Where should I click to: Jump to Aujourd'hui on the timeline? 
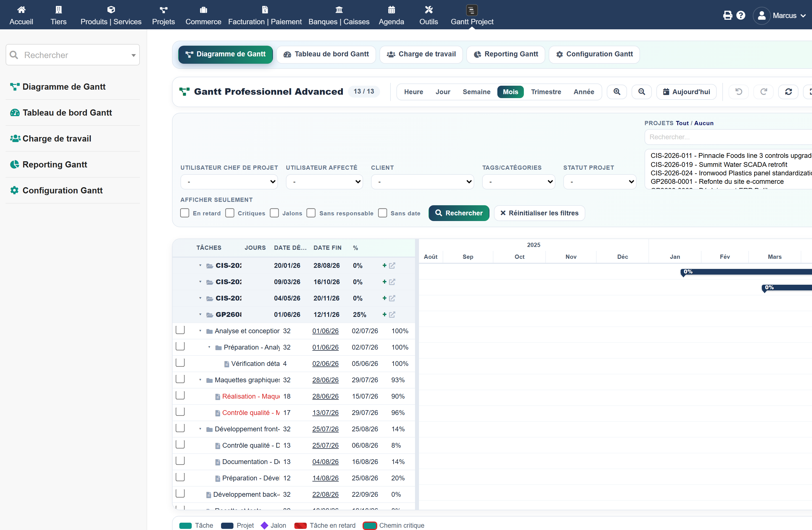687,92
